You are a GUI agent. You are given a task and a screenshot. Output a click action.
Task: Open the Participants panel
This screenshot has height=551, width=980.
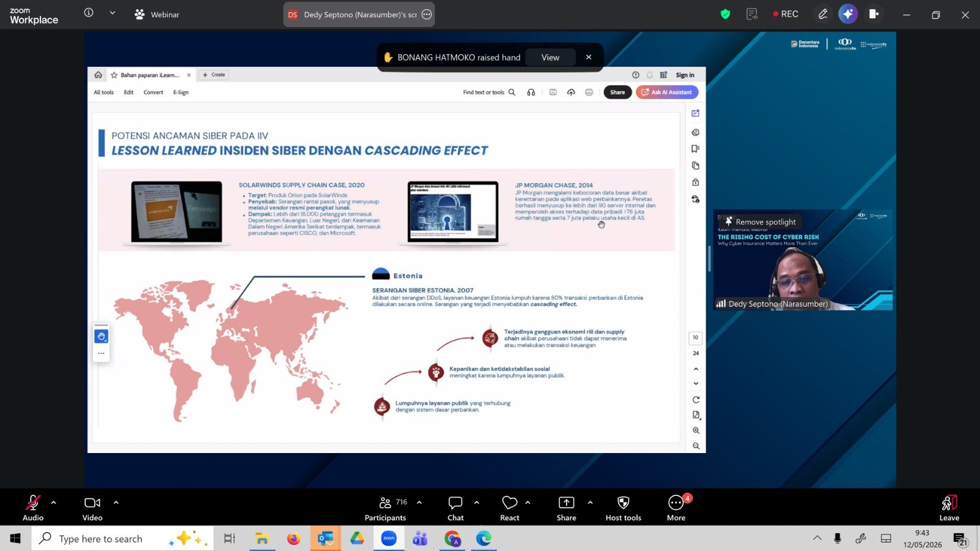(x=385, y=508)
